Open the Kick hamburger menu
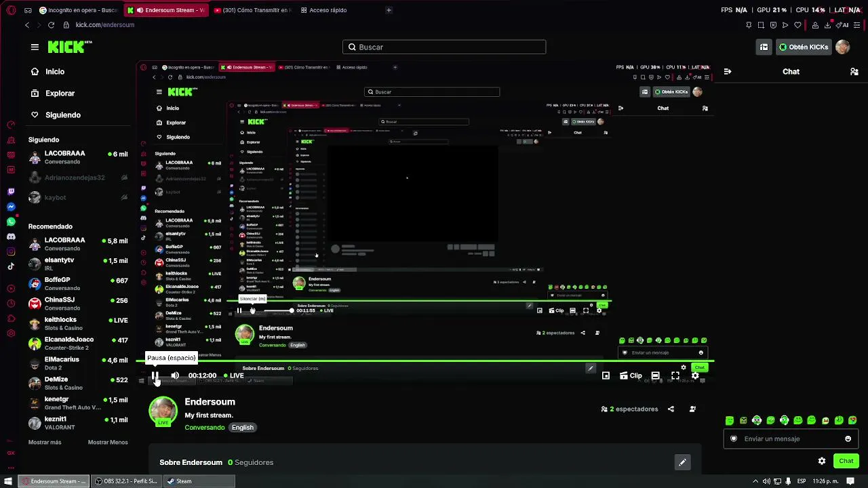Screen dimensions: 868x488 [x=35, y=47]
